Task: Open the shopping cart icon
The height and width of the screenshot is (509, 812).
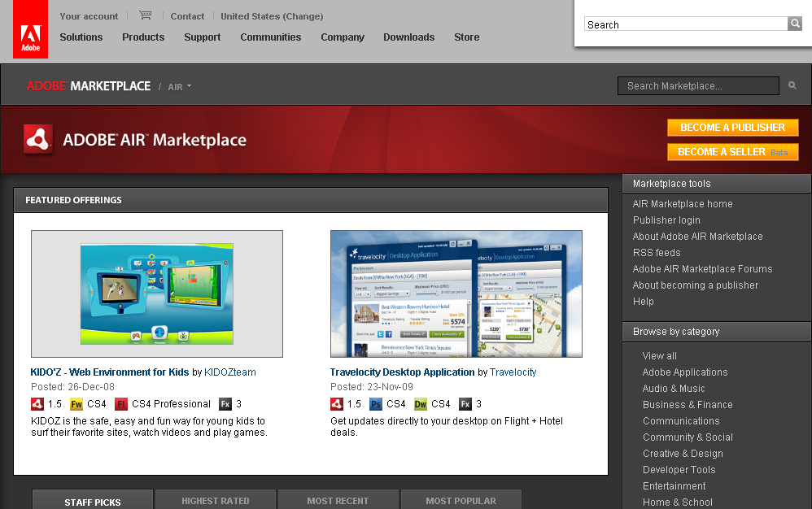Action: click(146, 15)
